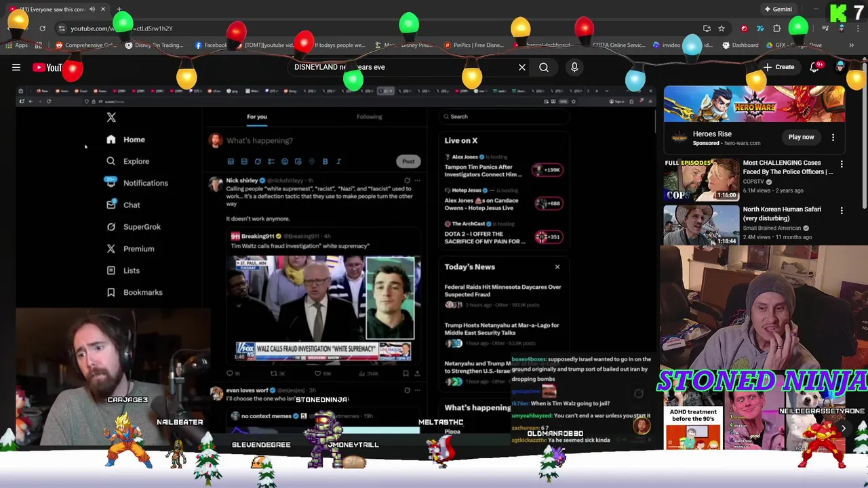Open Disney Pin Trading bookmark
868x488 pixels.
(x=154, y=45)
